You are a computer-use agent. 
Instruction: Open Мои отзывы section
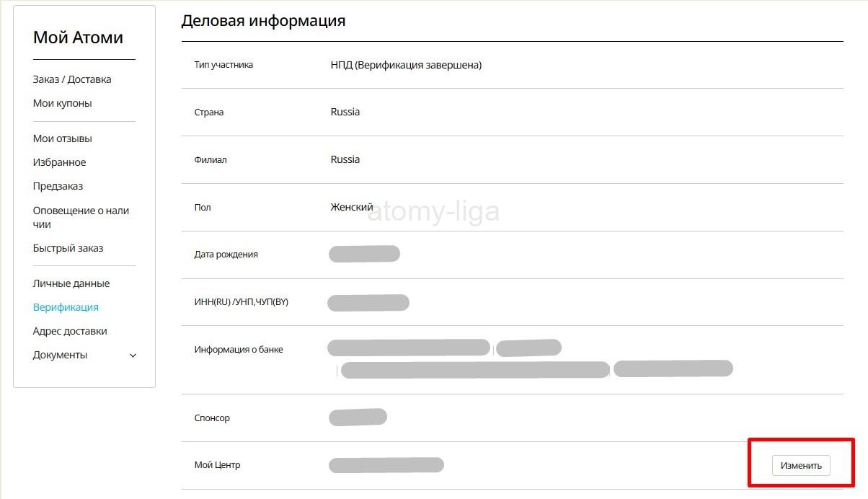pyautogui.click(x=63, y=138)
